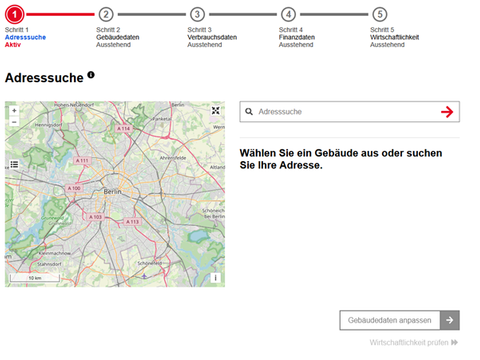Zoom out on the map
The width and height of the screenshot is (480, 360).
(14, 122)
